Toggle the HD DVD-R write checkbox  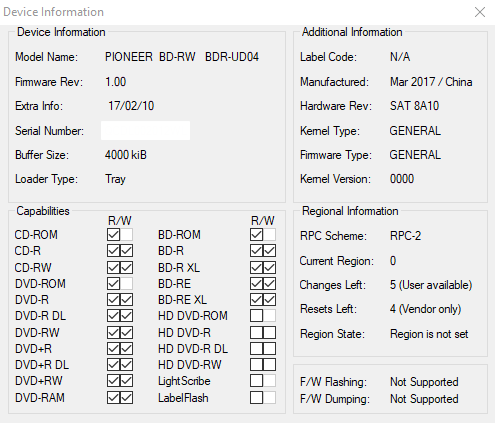pos(269,332)
